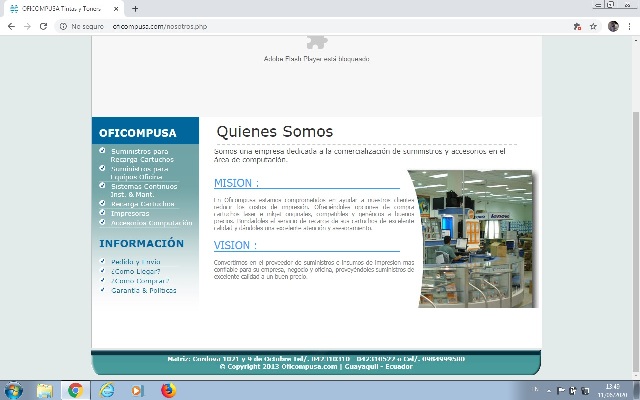Click the taskbar clock
Image resolution: width=640 pixels, height=400 pixels.
[612, 391]
